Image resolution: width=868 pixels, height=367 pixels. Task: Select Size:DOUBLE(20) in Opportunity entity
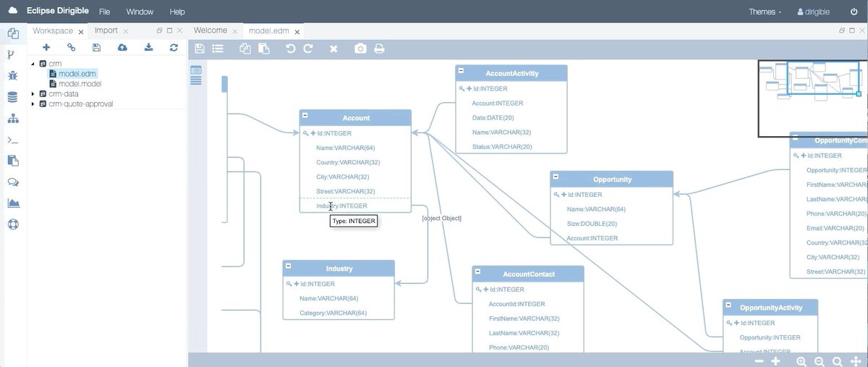(592, 224)
